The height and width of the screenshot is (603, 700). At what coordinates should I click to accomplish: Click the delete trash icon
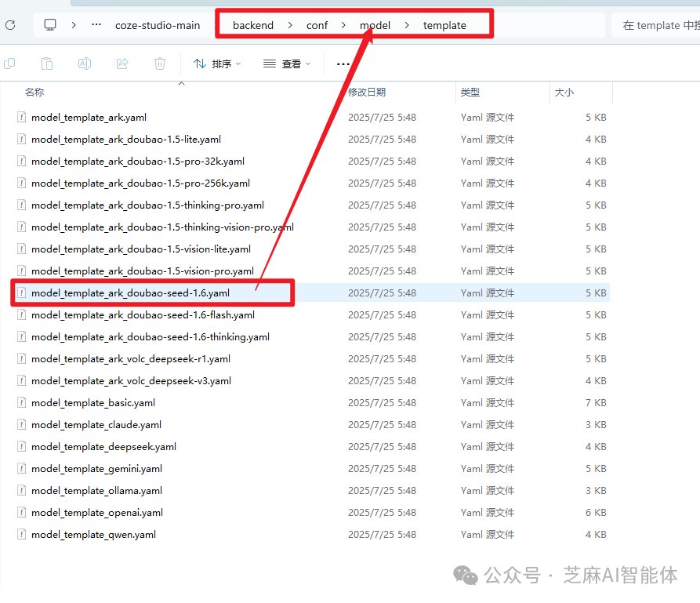[x=160, y=64]
